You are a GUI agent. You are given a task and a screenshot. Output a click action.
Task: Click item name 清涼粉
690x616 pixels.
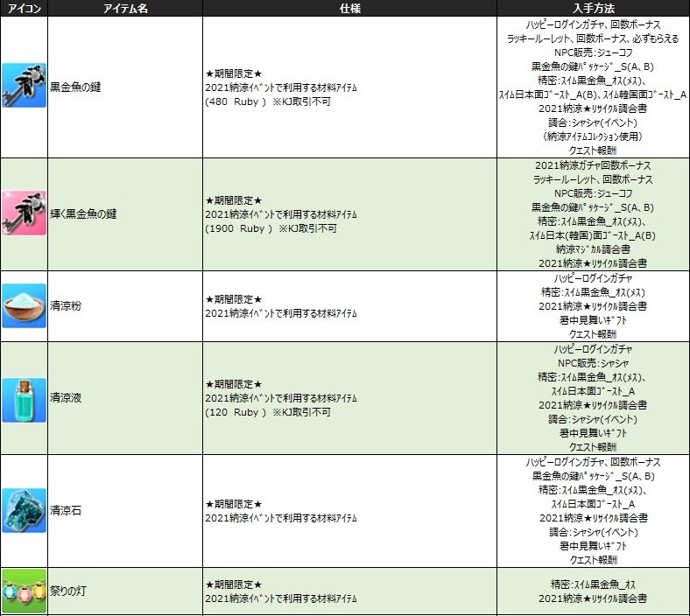coord(66,306)
